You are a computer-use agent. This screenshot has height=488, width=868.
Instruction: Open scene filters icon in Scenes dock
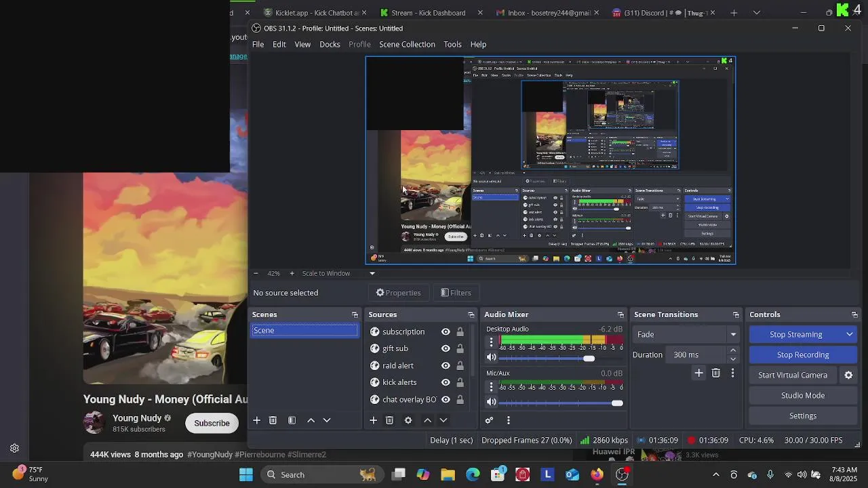pyautogui.click(x=292, y=420)
